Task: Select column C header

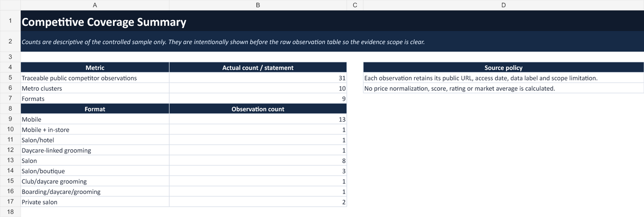Action: click(x=355, y=5)
